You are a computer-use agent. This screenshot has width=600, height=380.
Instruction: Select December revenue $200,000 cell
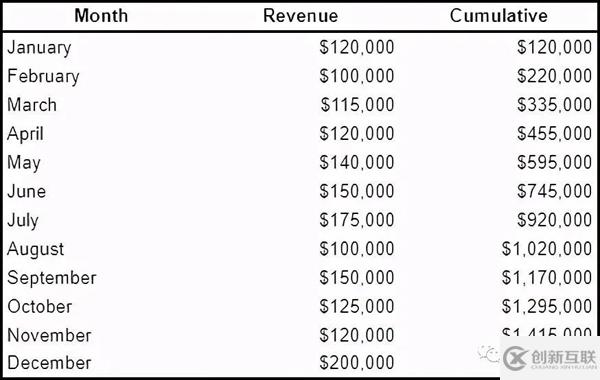coord(357,363)
